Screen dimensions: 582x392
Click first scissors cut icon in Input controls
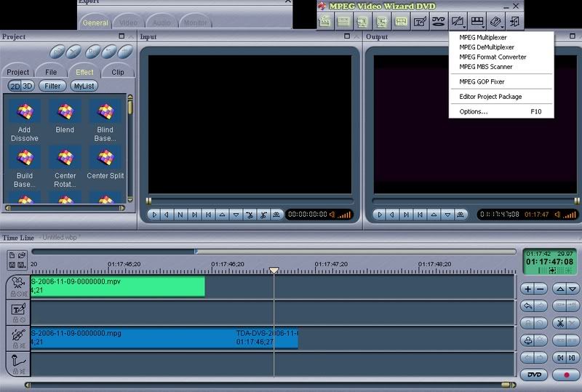[250, 215]
